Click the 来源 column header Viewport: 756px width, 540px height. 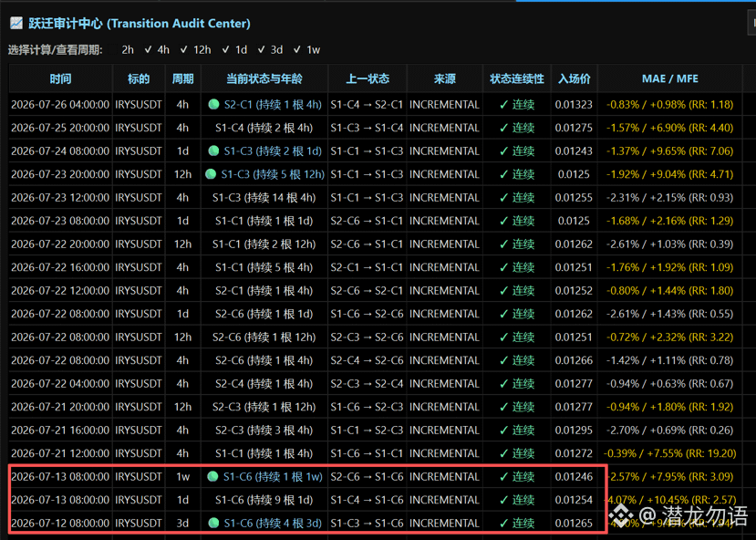[444, 78]
